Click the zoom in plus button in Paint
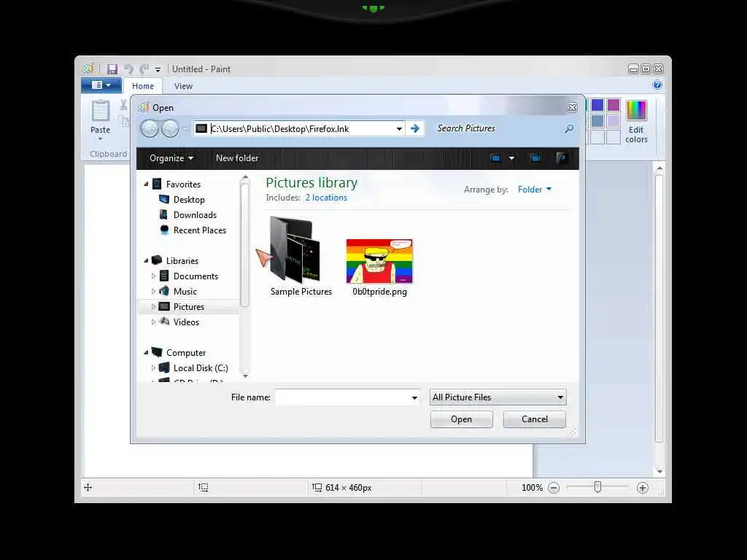Viewport: 747px width, 560px height. pyautogui.click(x=643, y=488)
